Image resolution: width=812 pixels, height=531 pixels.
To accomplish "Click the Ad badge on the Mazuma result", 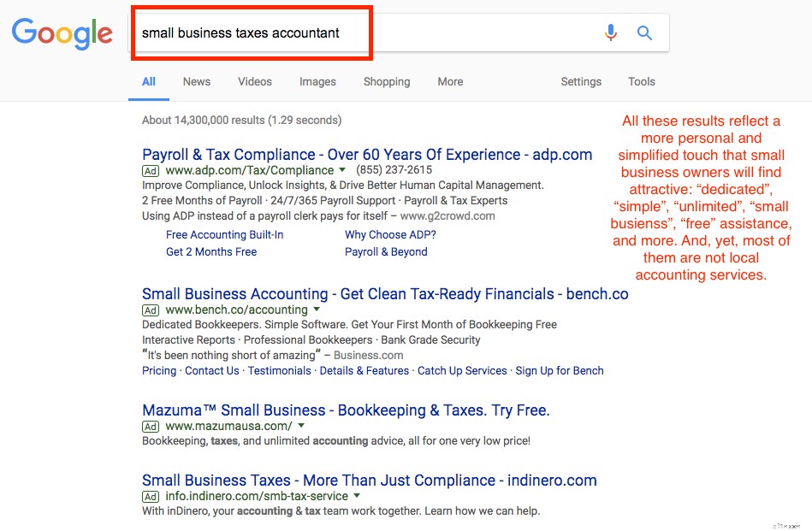I will coord(151,426).
